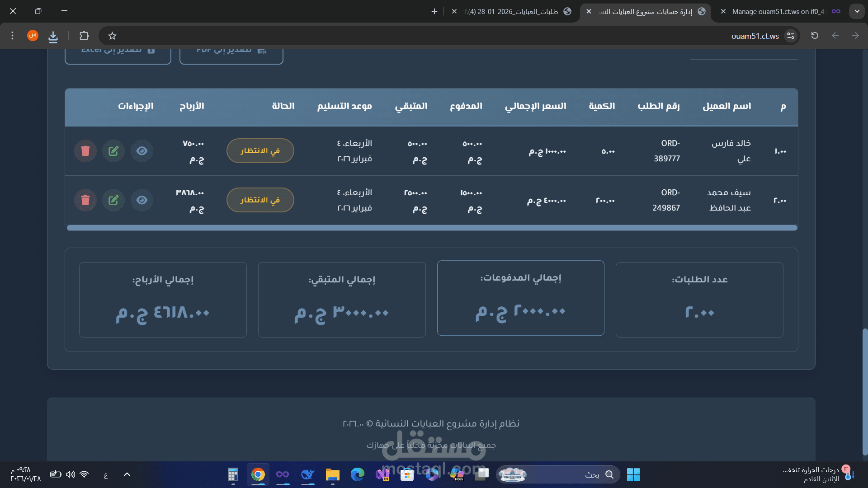The width and height of the screenshot is (868, 488).
Task: Reload the page
Action: (x=815, y=36)
